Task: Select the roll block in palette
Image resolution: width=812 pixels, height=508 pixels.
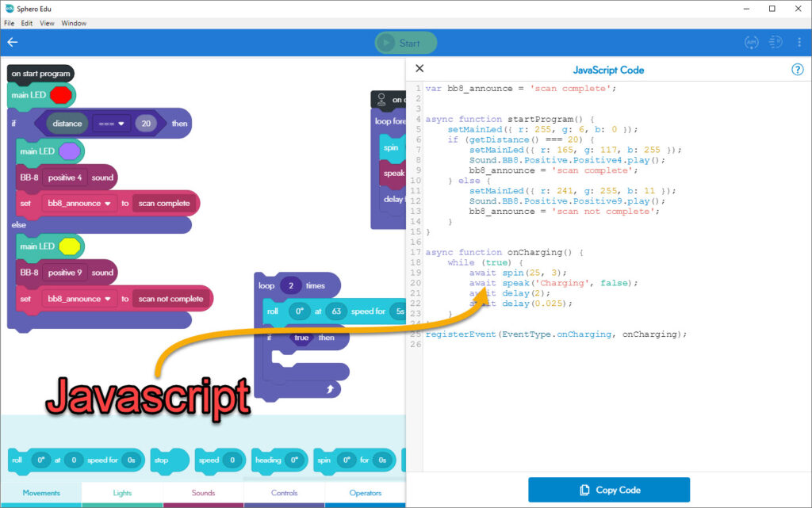Action: [x=76, y=460]
